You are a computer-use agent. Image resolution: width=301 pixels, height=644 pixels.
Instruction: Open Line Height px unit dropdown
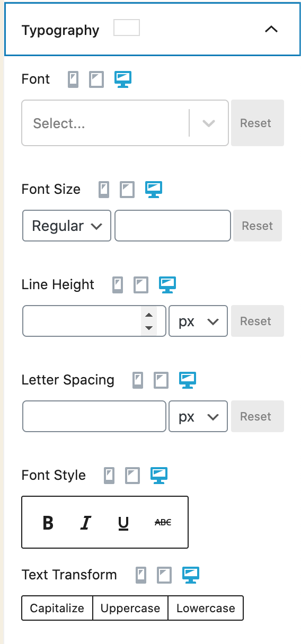[198, 321]
